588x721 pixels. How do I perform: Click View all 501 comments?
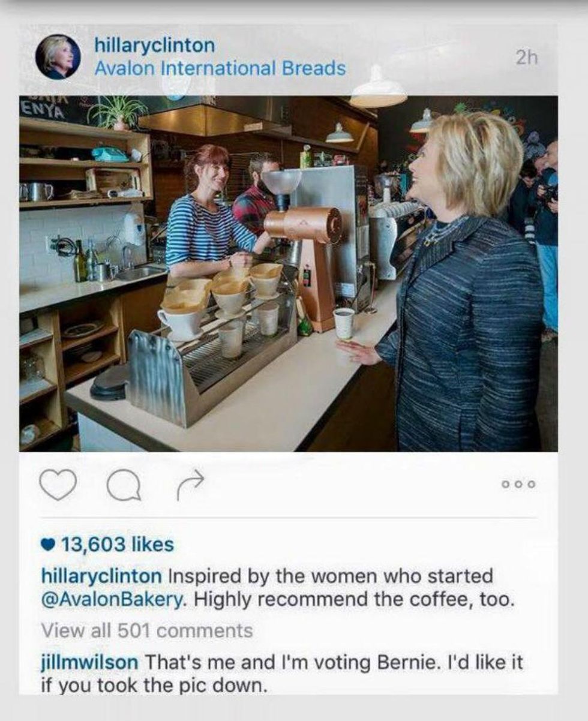click(x=147, y=630)
